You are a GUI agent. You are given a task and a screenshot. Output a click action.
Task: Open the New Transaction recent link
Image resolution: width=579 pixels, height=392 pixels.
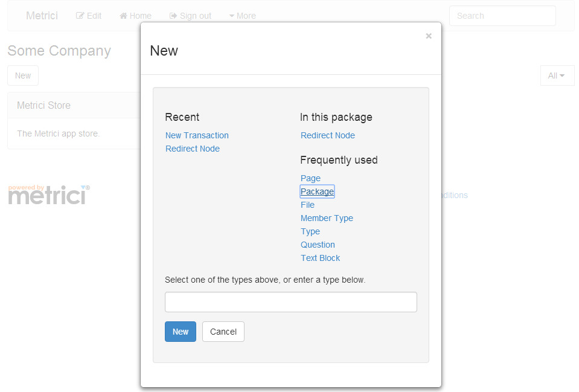197,135
